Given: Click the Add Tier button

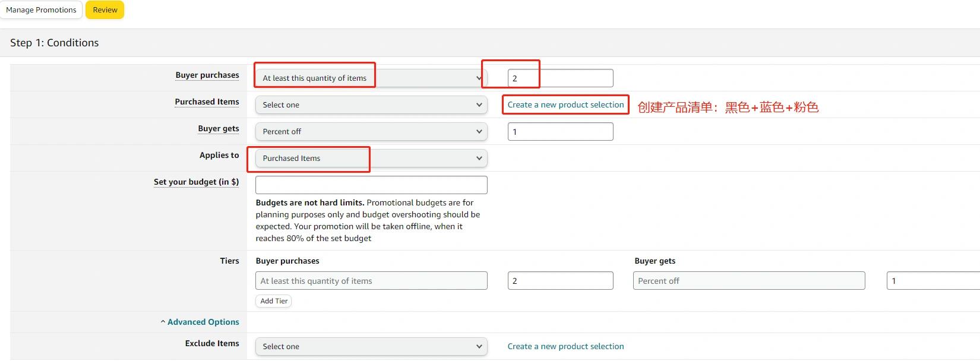Looking at the screenshot, I should [x=274, y=301].
